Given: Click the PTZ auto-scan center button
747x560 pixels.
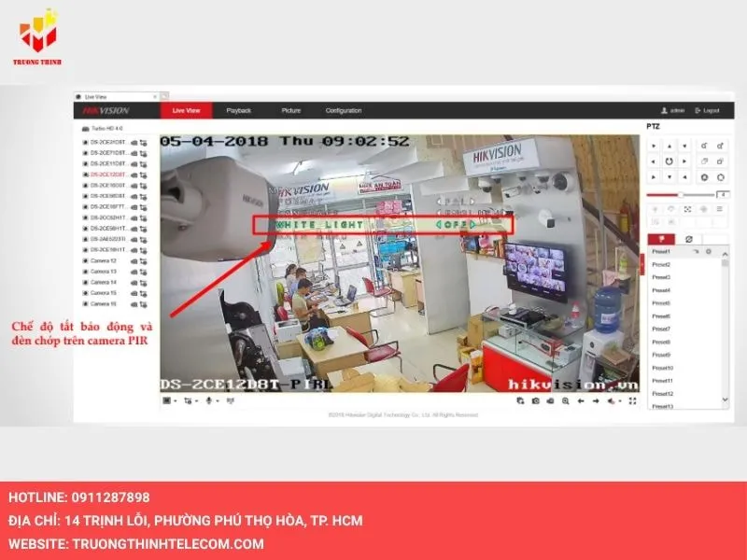Looking at the screenshot, I should point(669,161).
